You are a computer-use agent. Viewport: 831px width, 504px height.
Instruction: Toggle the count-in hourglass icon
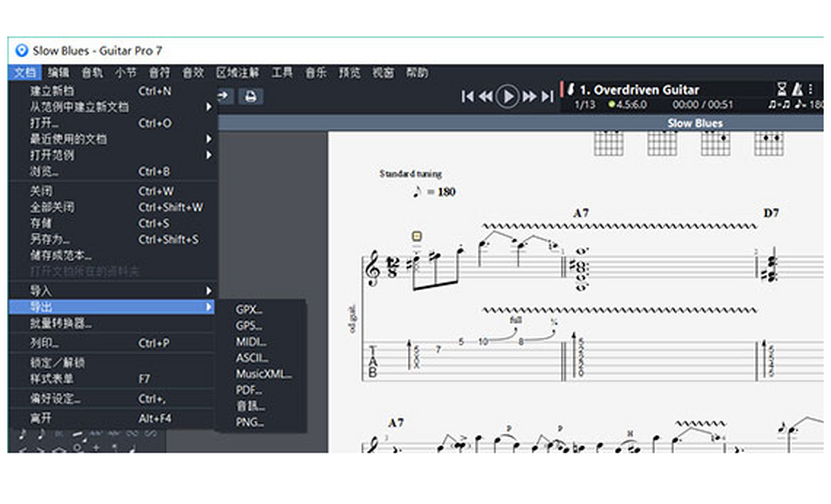pyautogui.click(x=782, y=89)
